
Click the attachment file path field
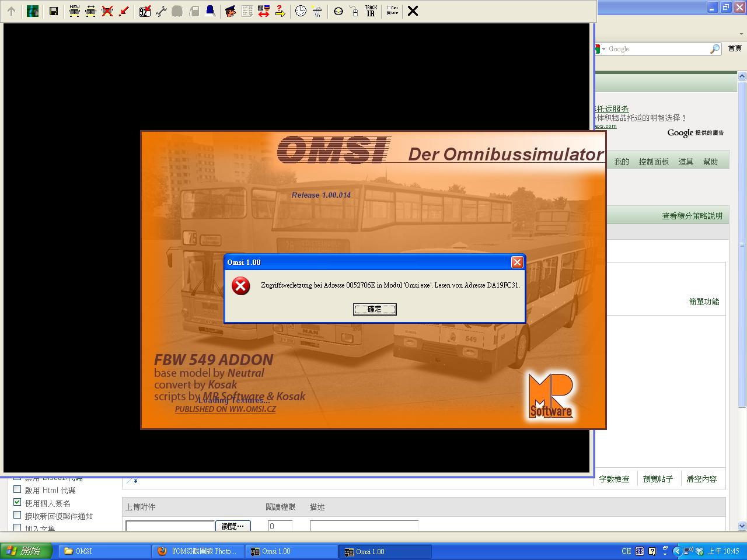point(170,526)
